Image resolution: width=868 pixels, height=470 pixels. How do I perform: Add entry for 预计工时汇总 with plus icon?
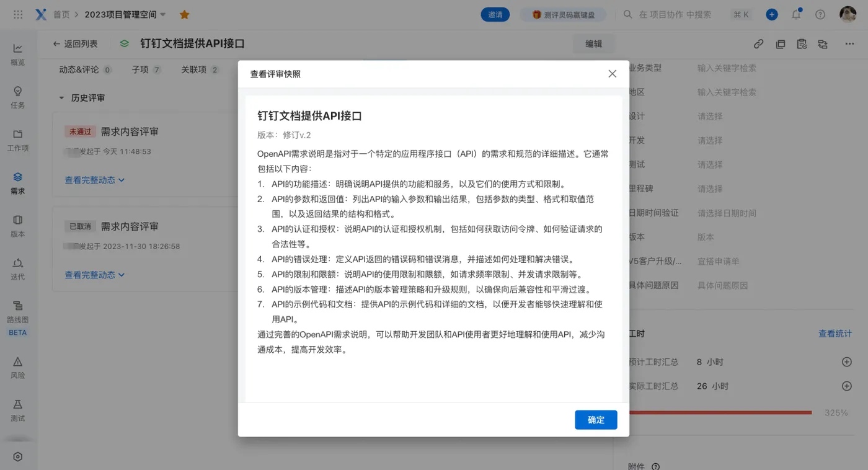[846, 361]
